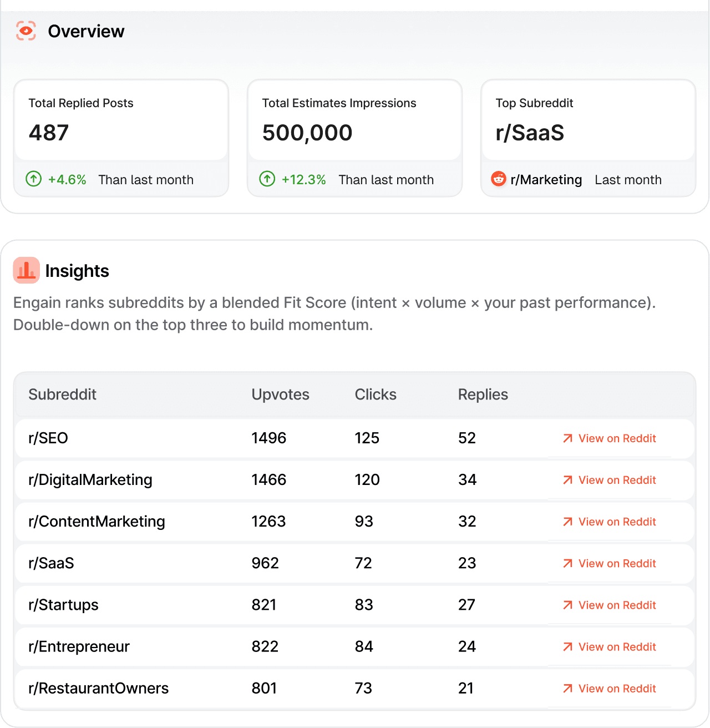Open r/Entrepreneur on Reddit

(x=616, y=647)
